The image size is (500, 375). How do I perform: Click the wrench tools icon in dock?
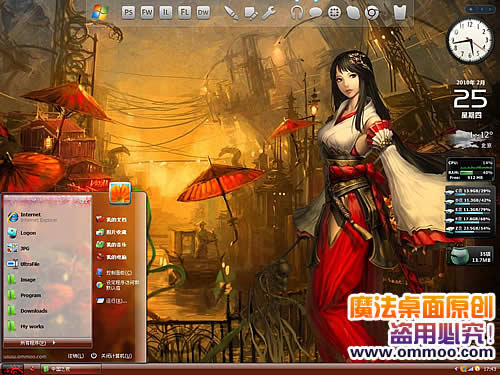269,13
